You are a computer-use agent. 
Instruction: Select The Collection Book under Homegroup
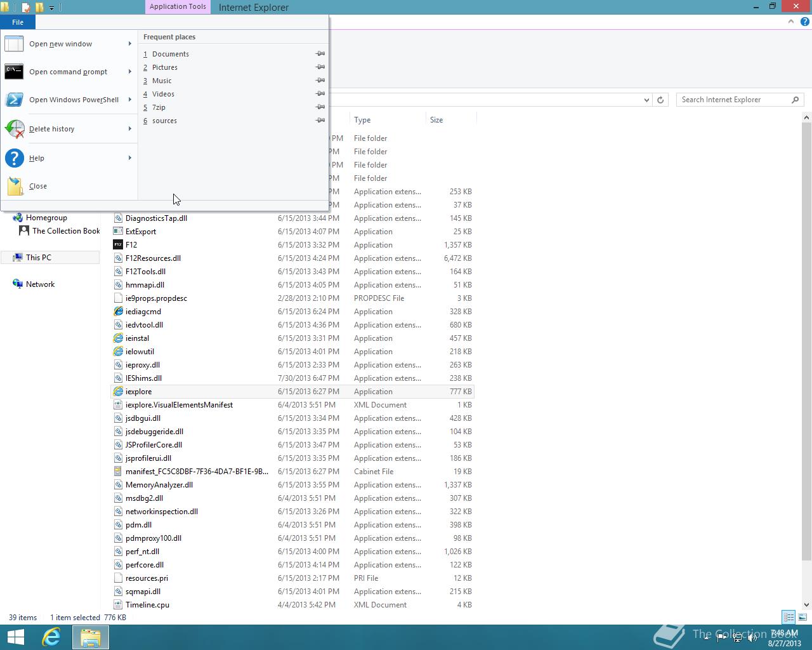click(x=66, y=231)
